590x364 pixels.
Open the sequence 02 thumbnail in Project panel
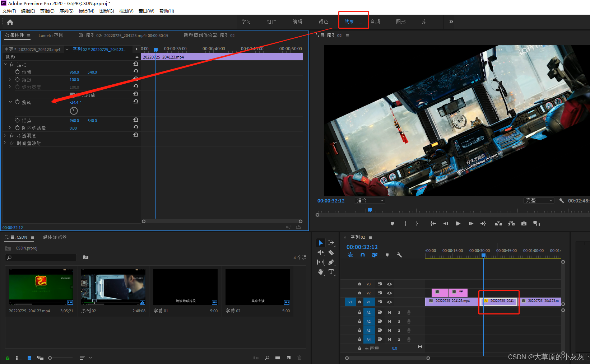(x=113, y=287)
